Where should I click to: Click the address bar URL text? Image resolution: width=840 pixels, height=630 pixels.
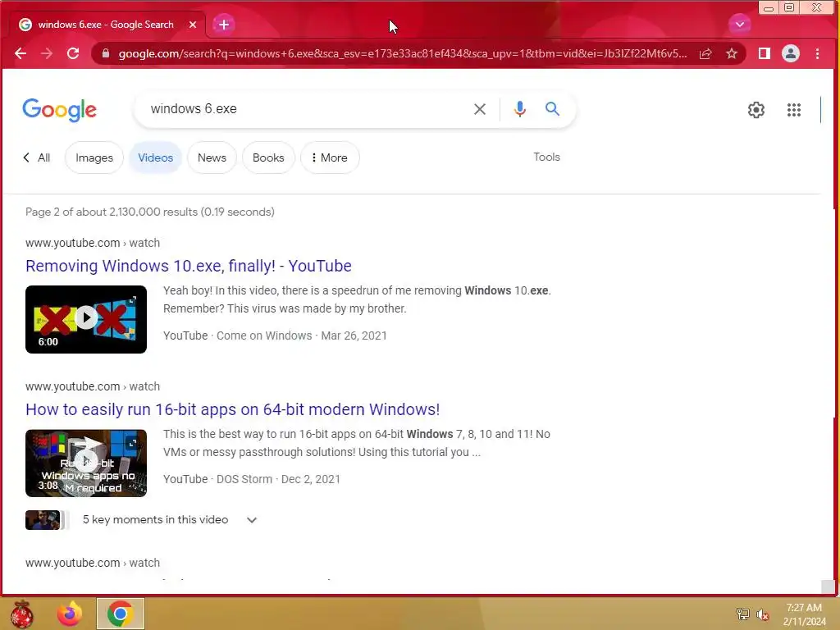[402, 53]
